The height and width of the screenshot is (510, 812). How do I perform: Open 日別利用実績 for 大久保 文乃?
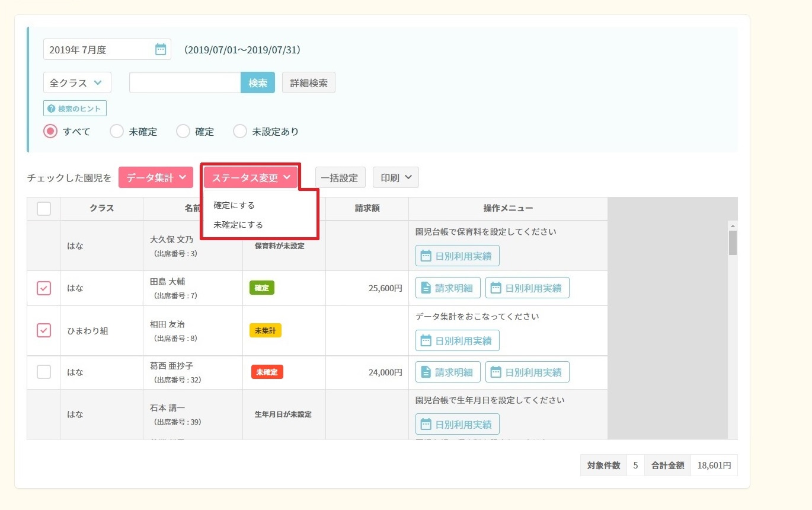(x=457, y=256)
